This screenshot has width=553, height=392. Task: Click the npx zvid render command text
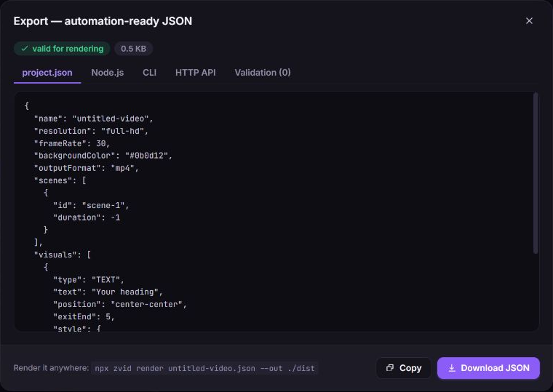[x=205, y=369]
